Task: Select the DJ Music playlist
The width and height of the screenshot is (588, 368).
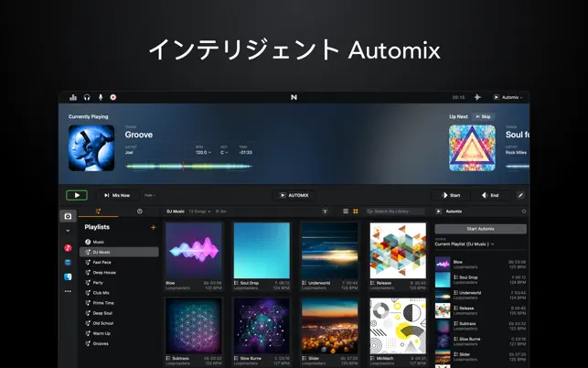Action: 119,252
